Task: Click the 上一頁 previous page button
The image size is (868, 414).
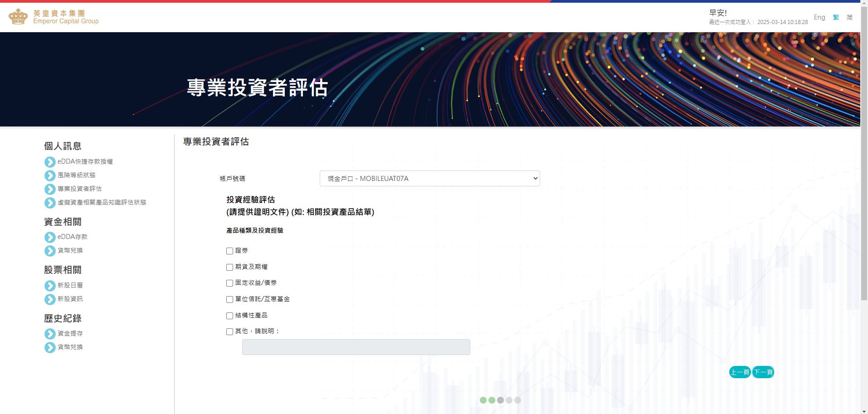Action: coord(740,372)
